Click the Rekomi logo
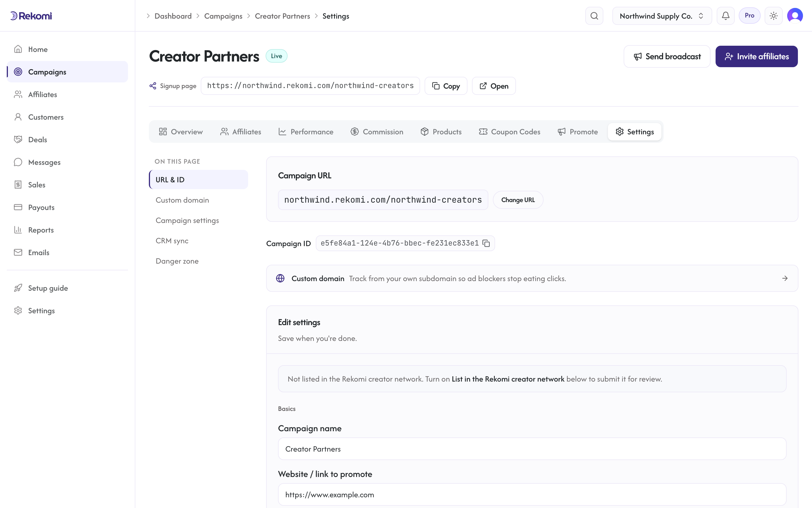 [31, 16]
